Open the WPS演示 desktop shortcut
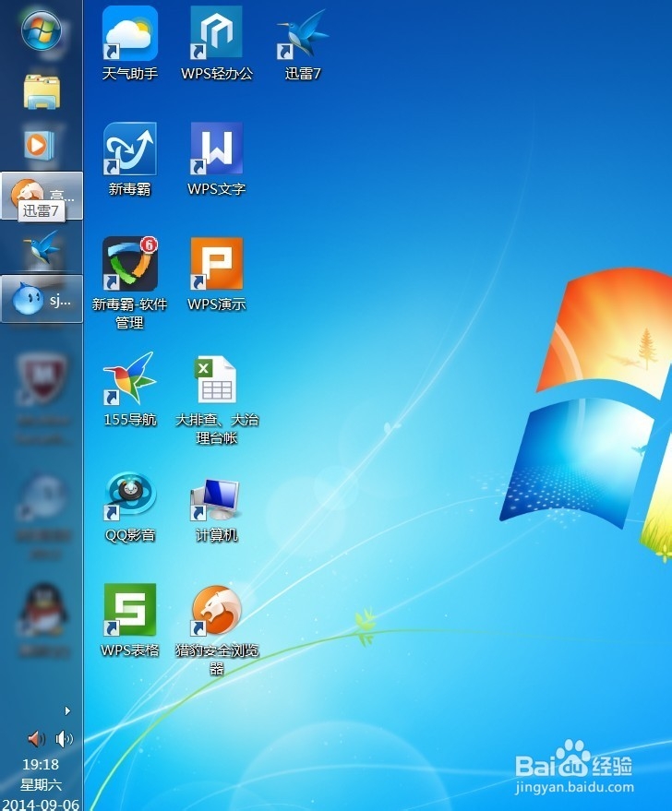The width and height of the screenshot is (672, 811). [x=217, y=275]
